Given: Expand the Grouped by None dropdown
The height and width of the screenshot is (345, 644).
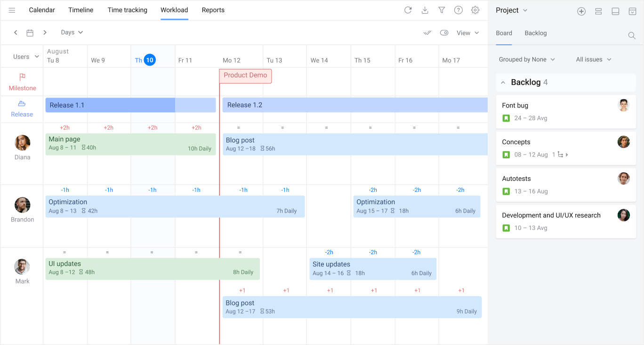Looking at the screenshot, I should tap(527, 59).
